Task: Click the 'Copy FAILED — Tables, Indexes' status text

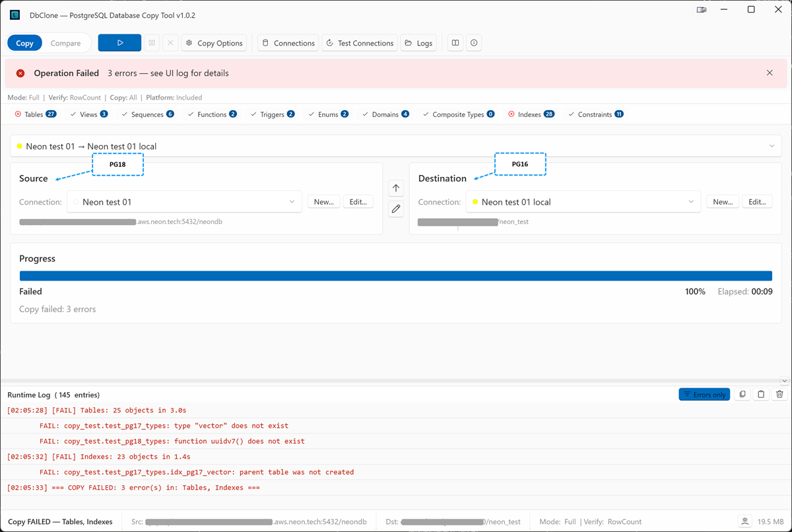Action: (x=60, y=521)
